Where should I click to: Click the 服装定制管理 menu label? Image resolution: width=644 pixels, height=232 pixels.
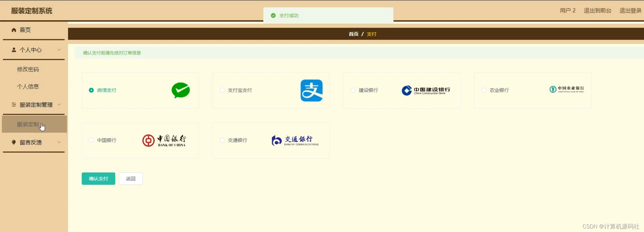(36, 105)
